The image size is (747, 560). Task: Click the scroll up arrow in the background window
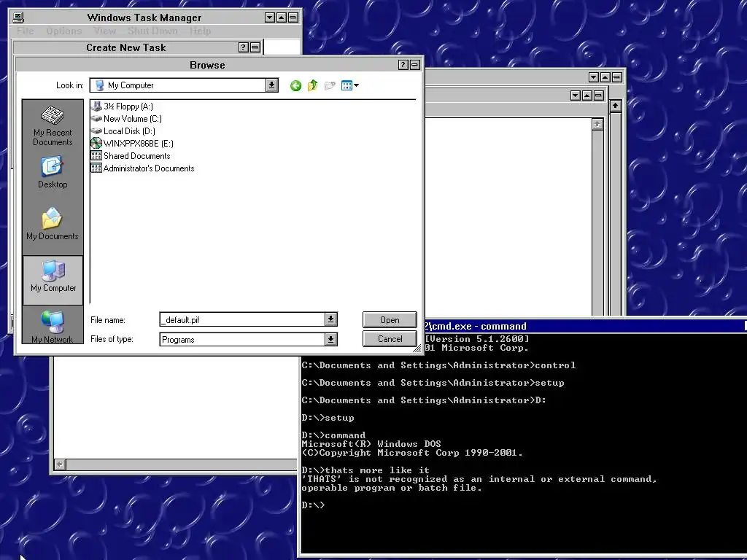point(616,106)
